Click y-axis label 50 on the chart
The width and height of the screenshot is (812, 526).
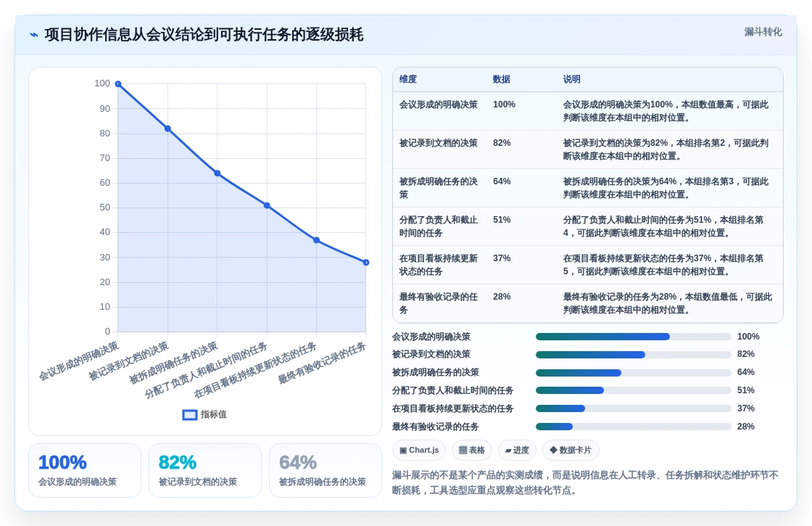[104, 207]
